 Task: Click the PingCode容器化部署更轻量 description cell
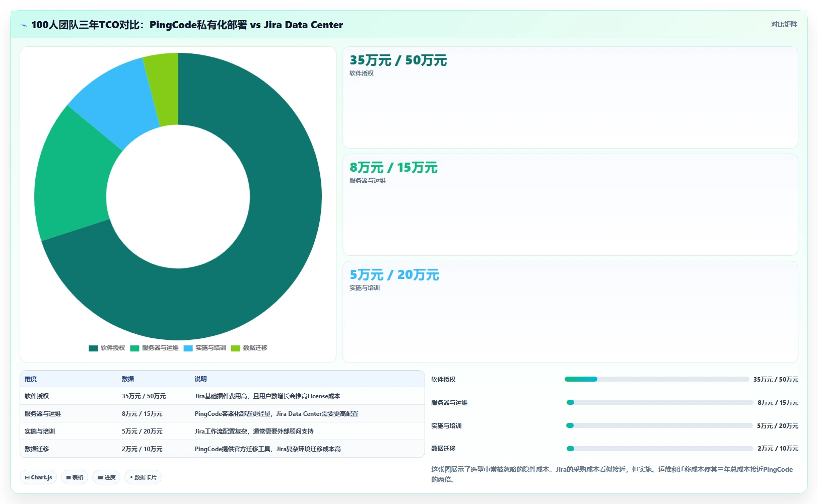click(277, 414)
